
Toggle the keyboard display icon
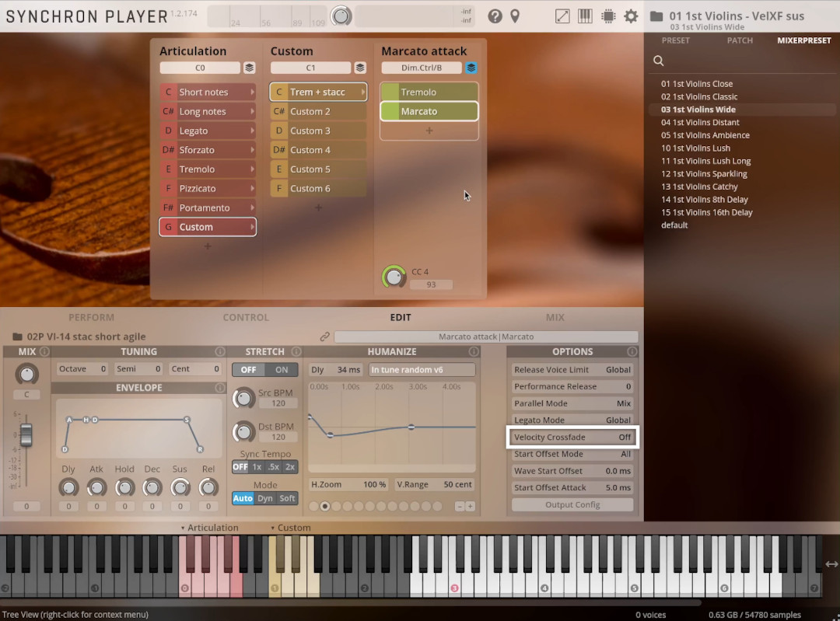tap(585, 16)
